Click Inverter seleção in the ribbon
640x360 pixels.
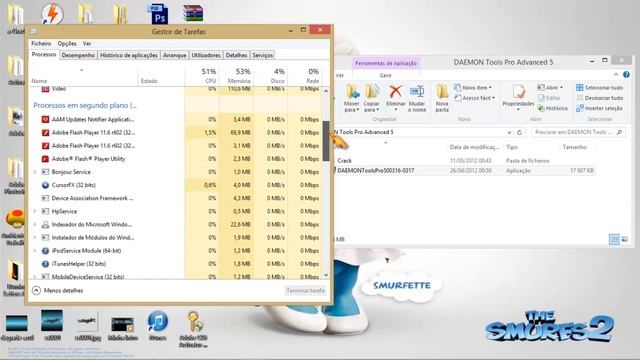click(x=599, y=108)
